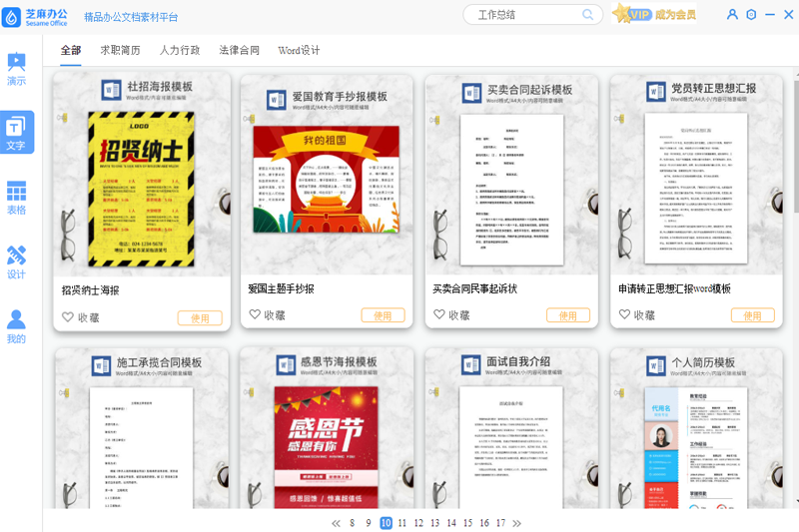Go to page 8
Image resolution: width=799 pixels, height=532 pixels.
353,523
